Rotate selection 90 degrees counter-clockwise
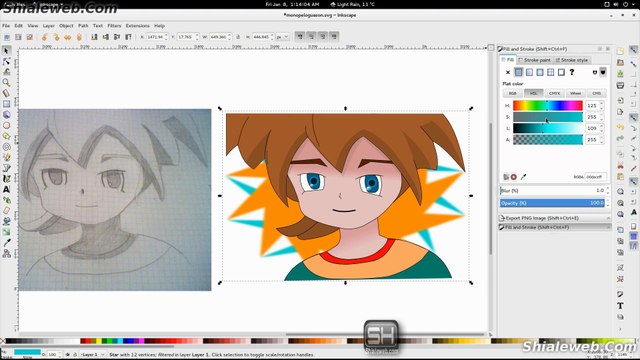 (45, 37)
